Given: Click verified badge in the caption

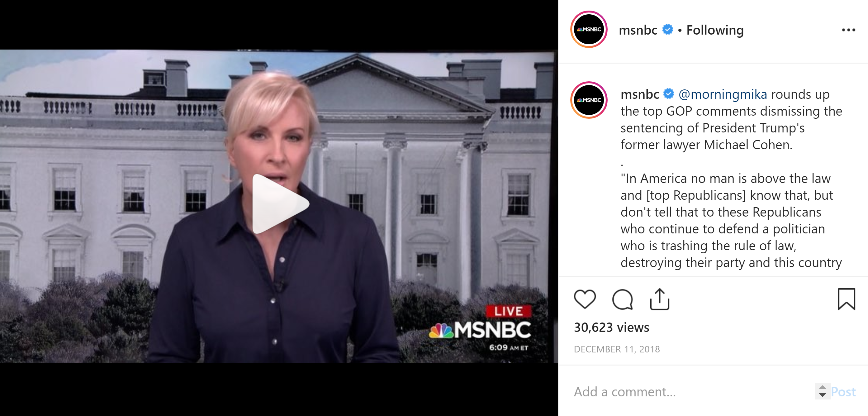Looking at the screenshot, I should pos(669,93).
